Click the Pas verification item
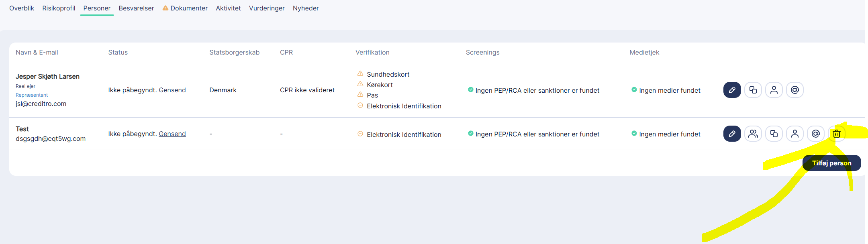 (x=372, y=95)
